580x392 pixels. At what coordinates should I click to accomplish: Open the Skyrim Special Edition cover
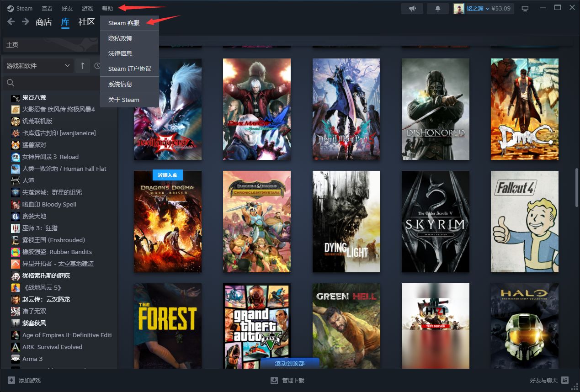coord(436,222)
